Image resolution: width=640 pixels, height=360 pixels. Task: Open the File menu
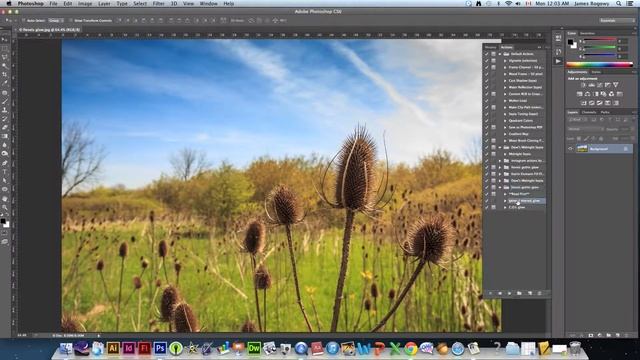53,3
